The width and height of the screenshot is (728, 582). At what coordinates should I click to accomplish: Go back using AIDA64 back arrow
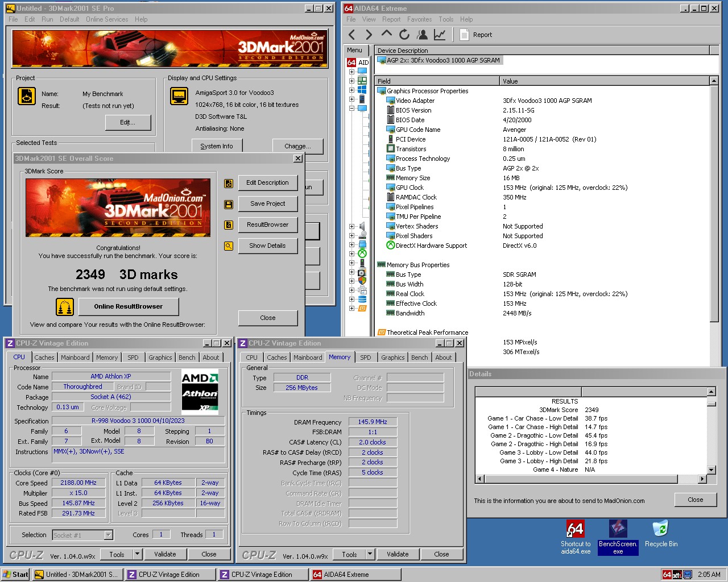point(352,35)
